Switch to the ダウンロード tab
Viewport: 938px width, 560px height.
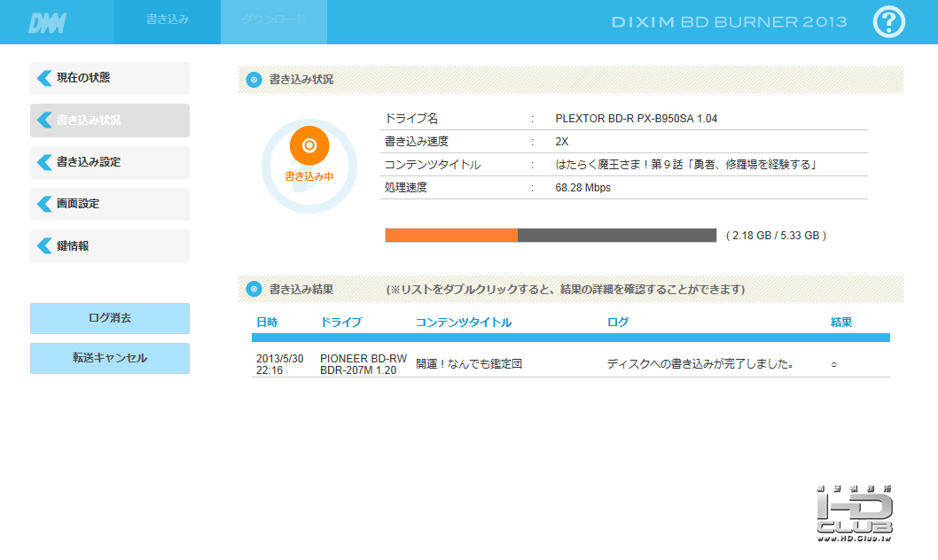coord(274,22)
